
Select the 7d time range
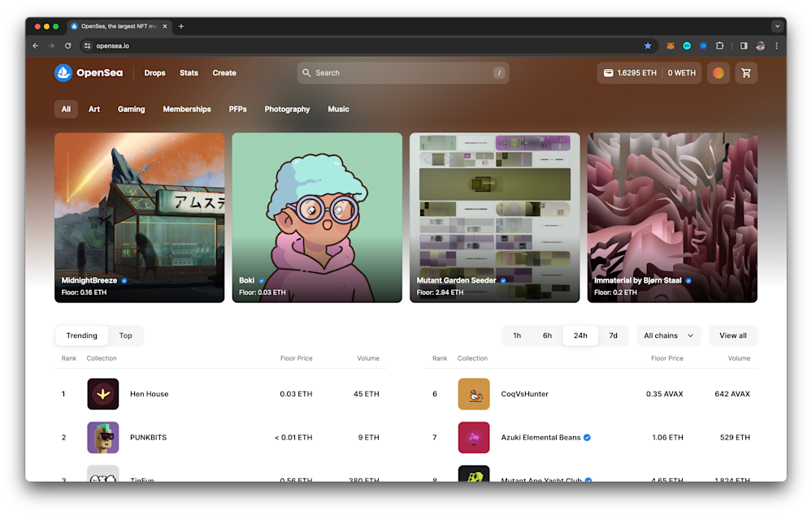pos(613,335)
